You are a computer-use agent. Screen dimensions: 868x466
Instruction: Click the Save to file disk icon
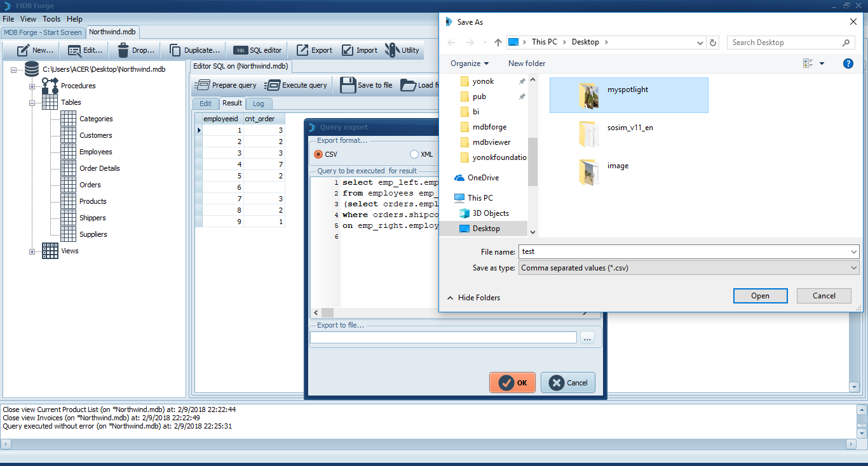pos(348,85)
